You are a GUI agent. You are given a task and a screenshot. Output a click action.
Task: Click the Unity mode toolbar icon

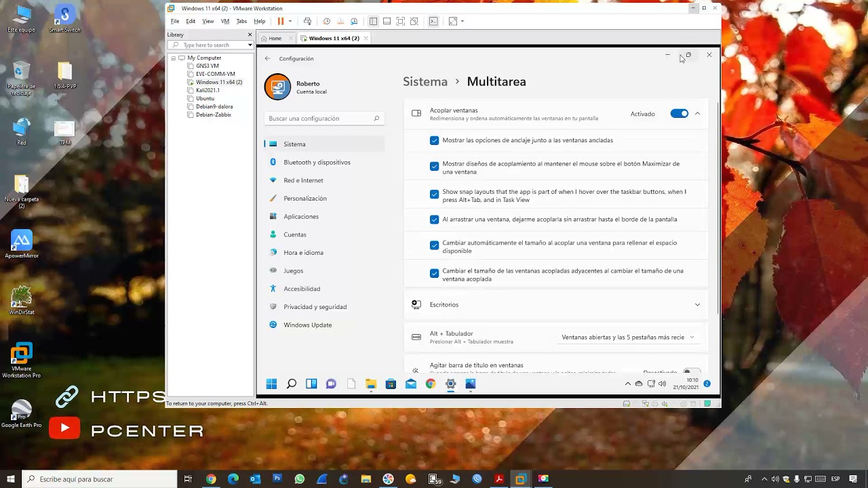(414, 21)
